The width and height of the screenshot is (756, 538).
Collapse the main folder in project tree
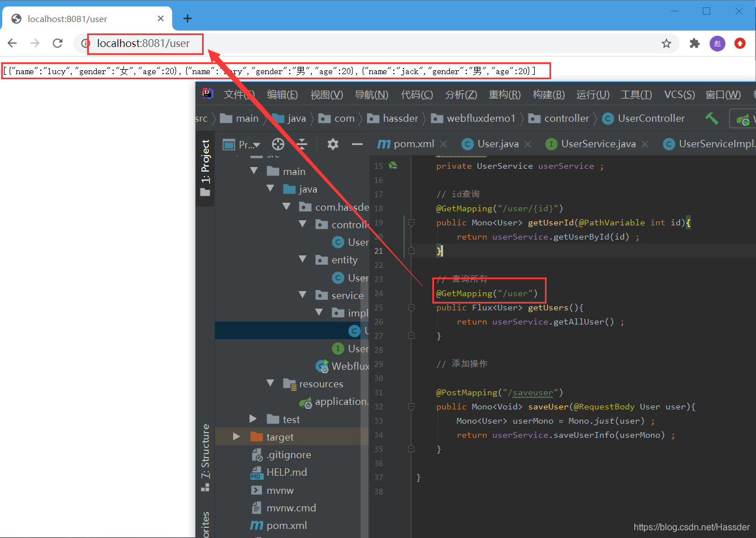[x=254, y=171]
